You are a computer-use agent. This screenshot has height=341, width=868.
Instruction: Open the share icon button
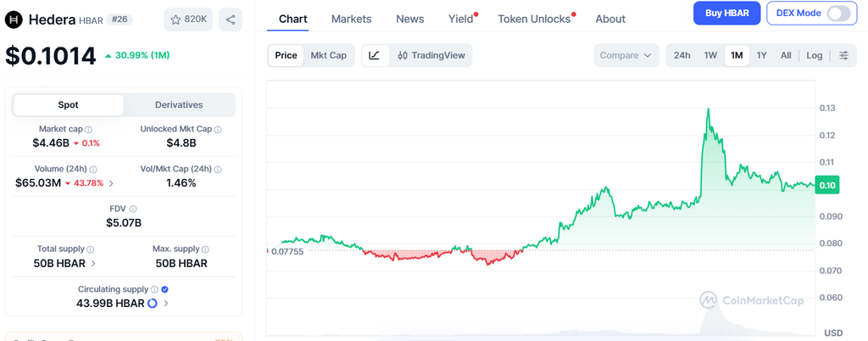coord(231,20)
